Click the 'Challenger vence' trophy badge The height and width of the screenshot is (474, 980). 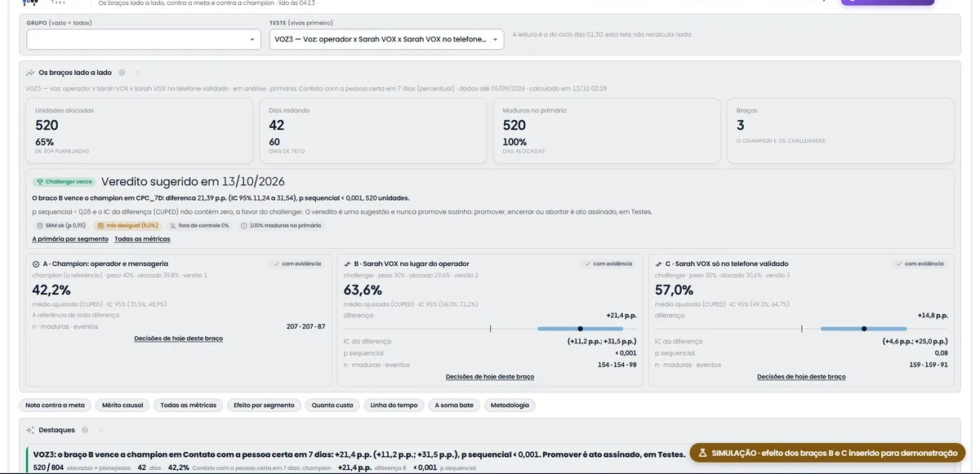click(64, 182)
